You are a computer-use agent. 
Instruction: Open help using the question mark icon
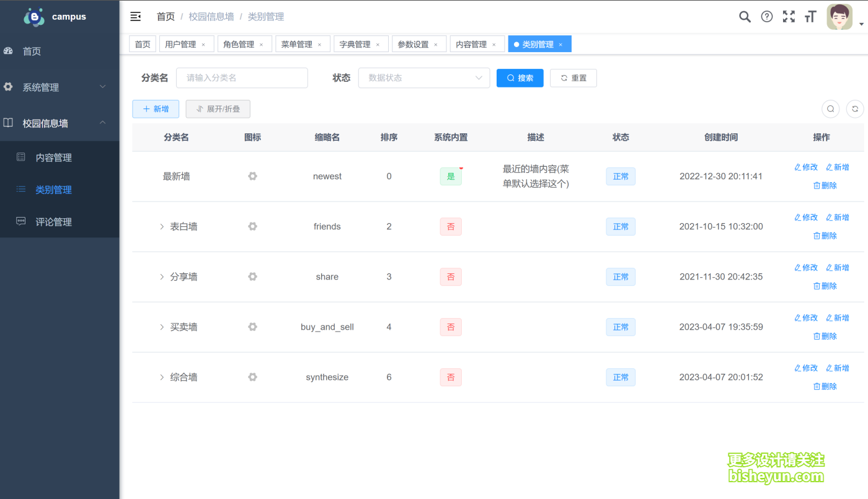click(767, 16)
